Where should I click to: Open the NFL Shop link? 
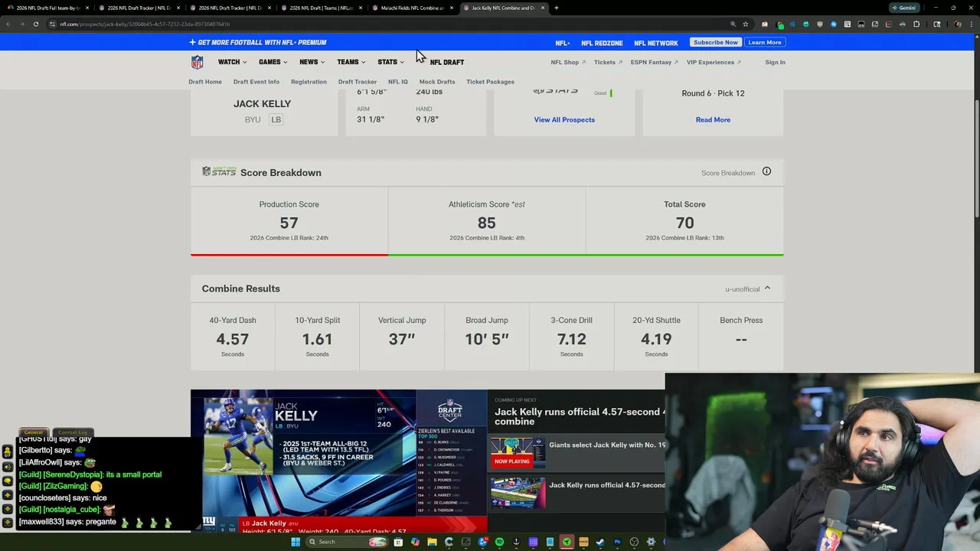coord(567,62)
